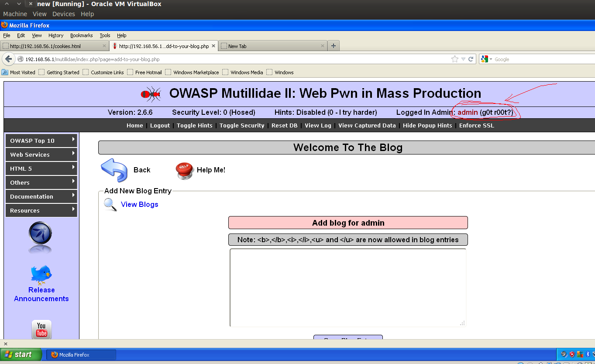Click the Mutillidae ant logo
Viewport: 595px width, 364px height.
point(151,93)
